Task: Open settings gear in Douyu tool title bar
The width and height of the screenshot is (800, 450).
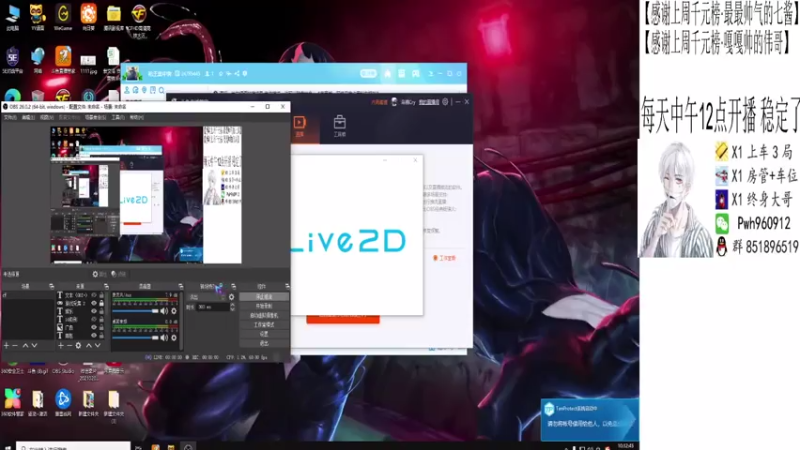Action: click(x=445, y=102)
